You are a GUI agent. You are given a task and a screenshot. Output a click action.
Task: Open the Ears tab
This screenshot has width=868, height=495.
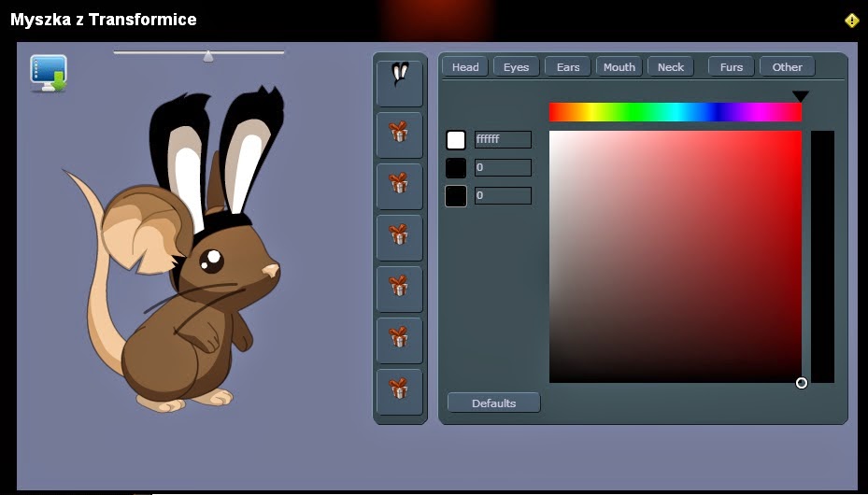pos(568,67)
